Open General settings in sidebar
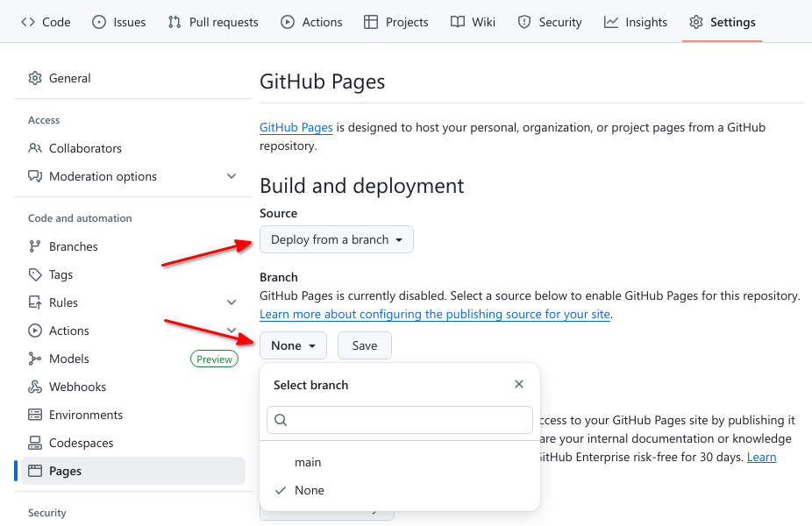Viewport: 812px width, 526px height. point(133,78)
